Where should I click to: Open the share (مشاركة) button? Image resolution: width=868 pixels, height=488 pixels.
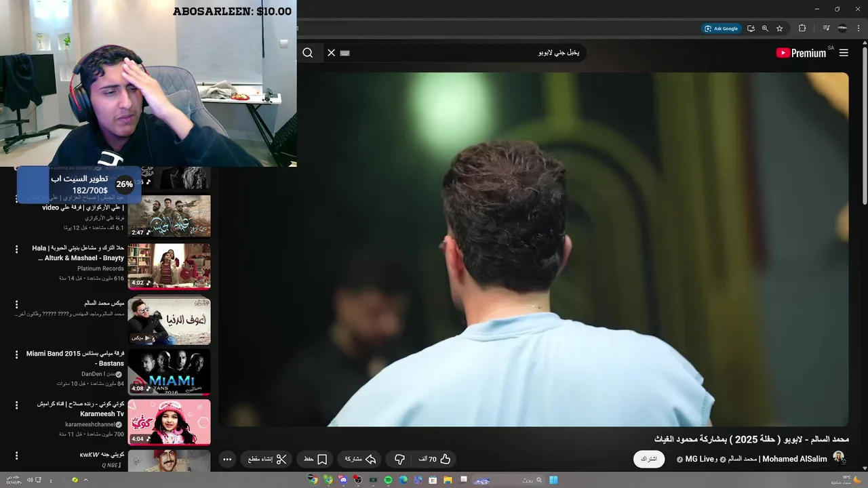pos(361,459)
